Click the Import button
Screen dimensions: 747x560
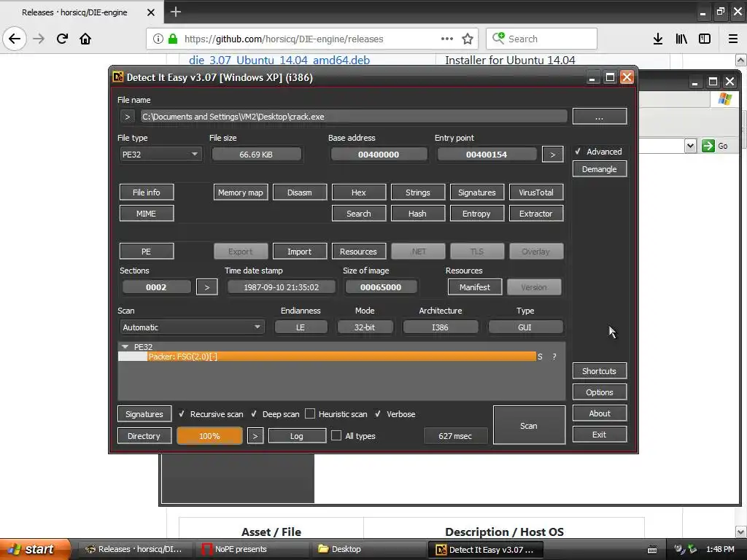click(300, 252)
